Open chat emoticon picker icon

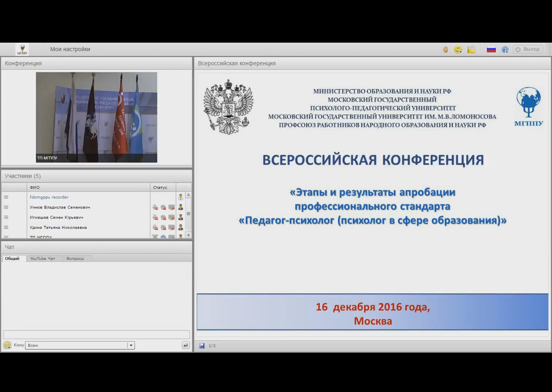[x=7, y=345]
